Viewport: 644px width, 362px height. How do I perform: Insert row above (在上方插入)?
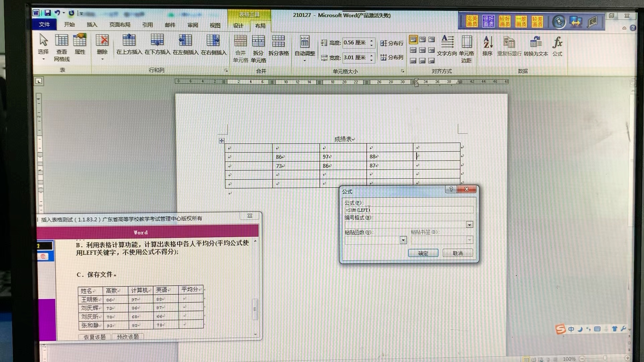(x=129, y=44)
